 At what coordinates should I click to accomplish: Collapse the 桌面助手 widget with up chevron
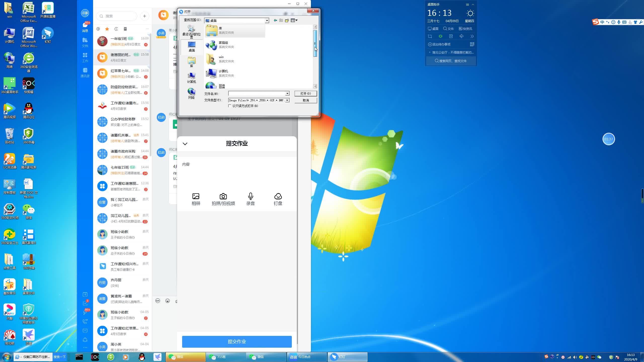pyautogui.click(x=473, y=5)
